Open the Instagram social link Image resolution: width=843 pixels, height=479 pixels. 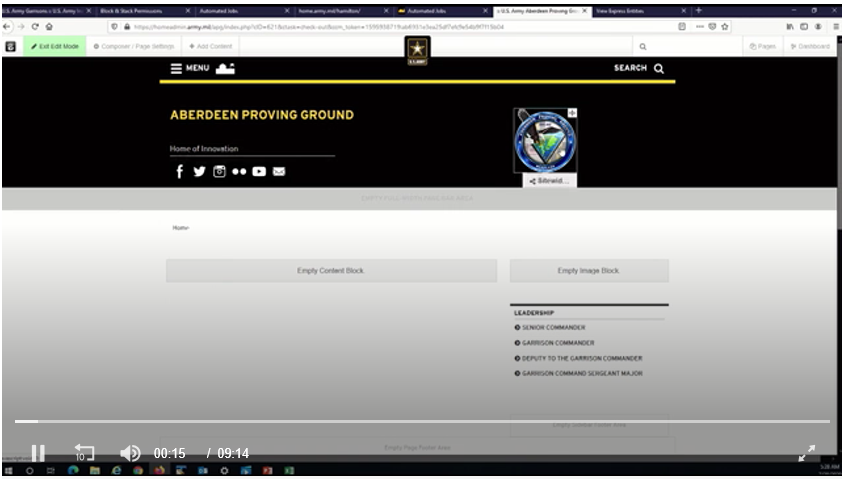[x=219, y=171]
